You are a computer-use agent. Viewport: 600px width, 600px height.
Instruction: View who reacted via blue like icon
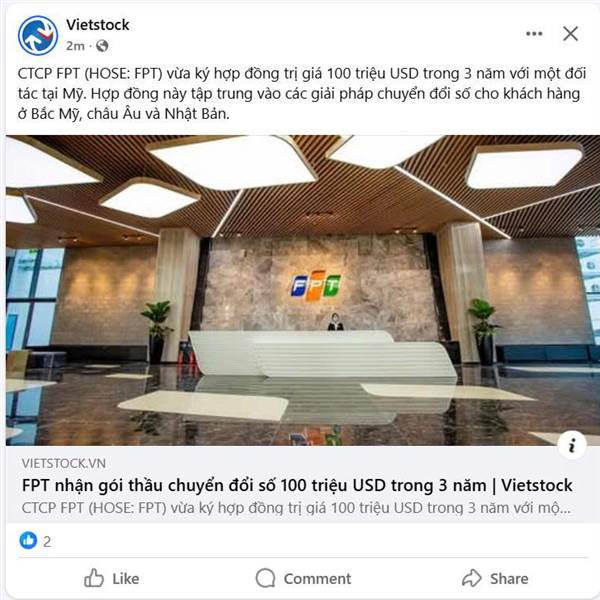pyautogui.click(x=28, y=541)
